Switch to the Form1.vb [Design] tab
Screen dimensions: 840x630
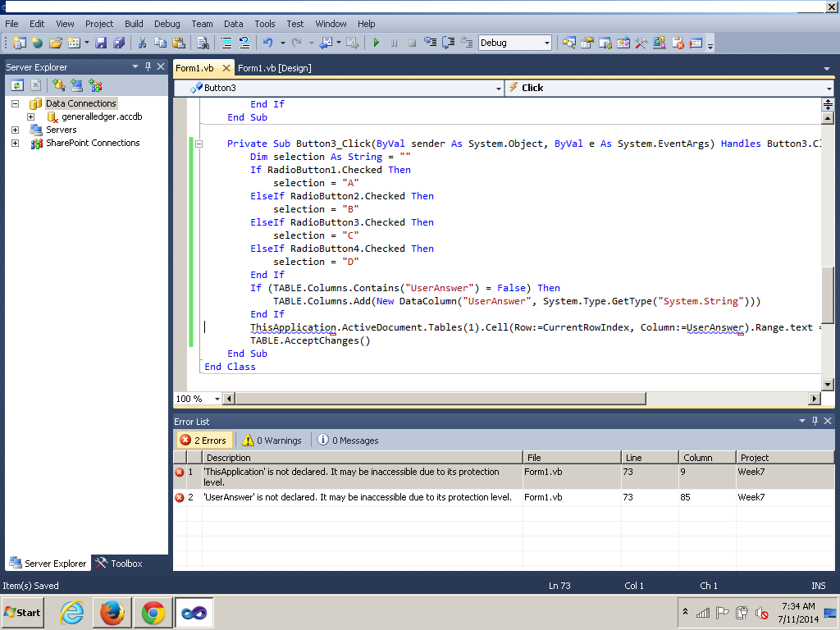(275, 68)
